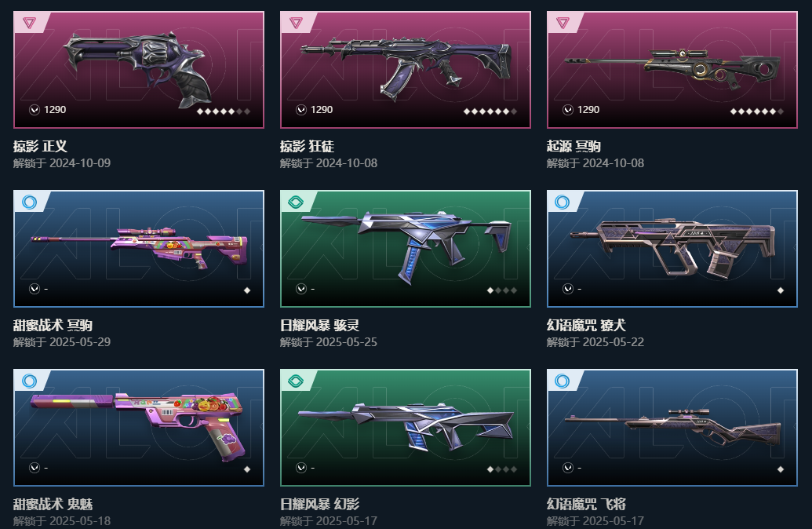Click pink tier badge on 掠影 正义 card
This screenshot has height=529, width=812.
[x=30, y=23]
